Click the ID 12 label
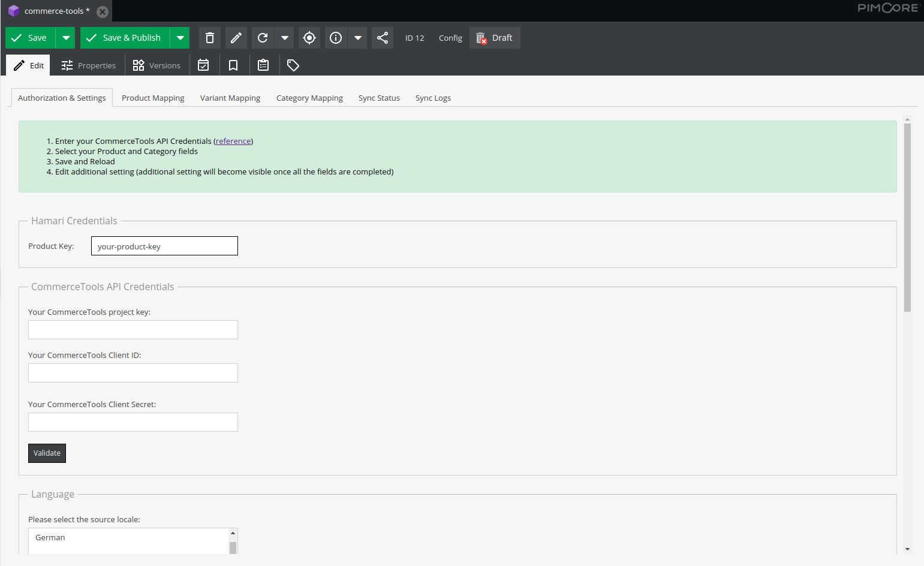The width and height of the screenshot is (924, 566). [x=414, y=38]
